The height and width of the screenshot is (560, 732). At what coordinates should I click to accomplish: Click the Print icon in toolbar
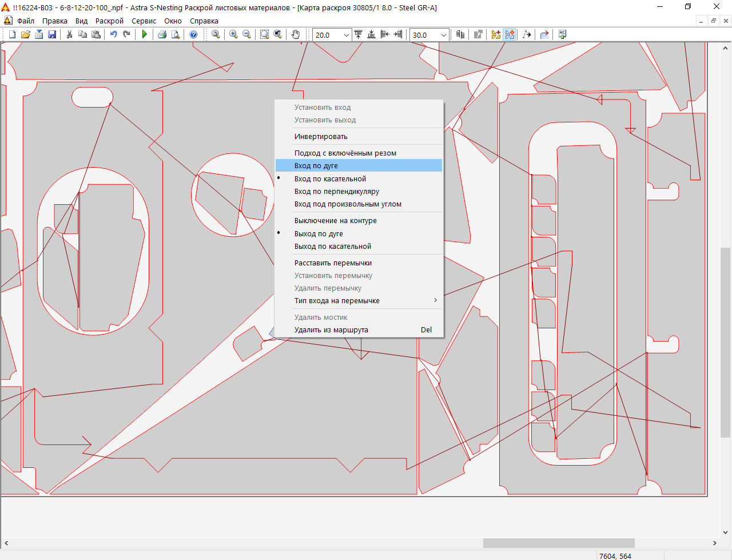162,34
